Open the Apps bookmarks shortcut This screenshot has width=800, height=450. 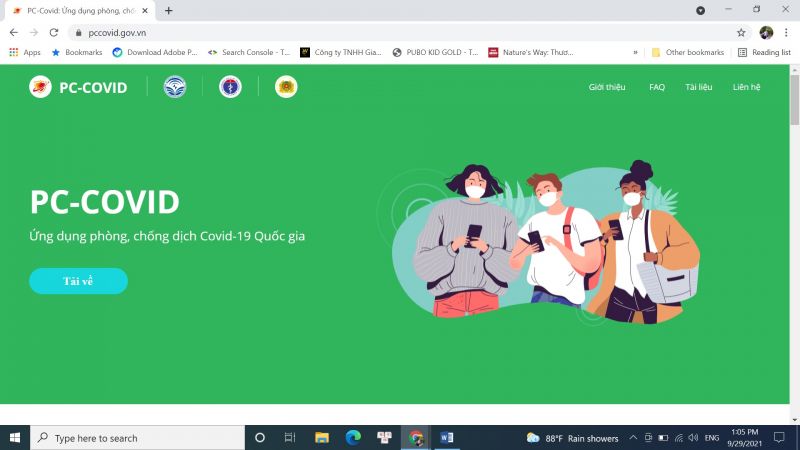coord(24,52)
